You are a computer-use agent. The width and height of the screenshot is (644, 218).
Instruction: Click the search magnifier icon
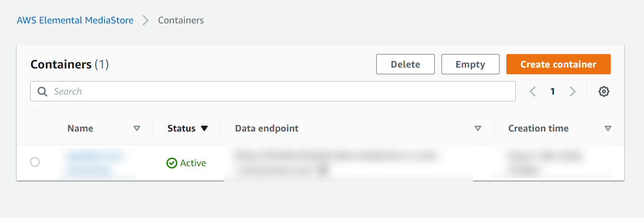point(42,91)
